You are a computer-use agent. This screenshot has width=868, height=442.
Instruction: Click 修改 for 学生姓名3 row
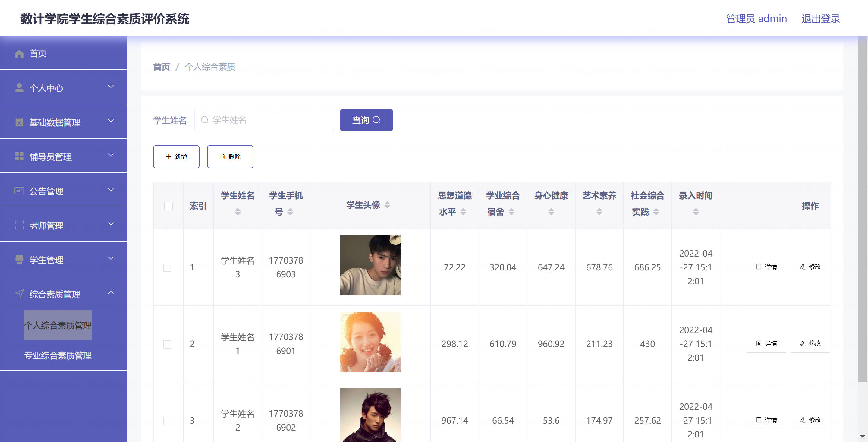(810, 267)
